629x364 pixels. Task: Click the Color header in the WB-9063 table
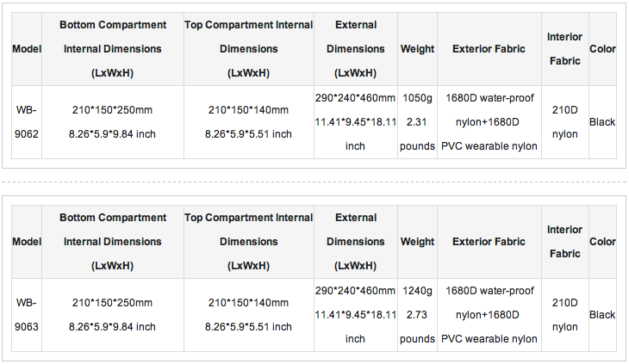[602, 242]
